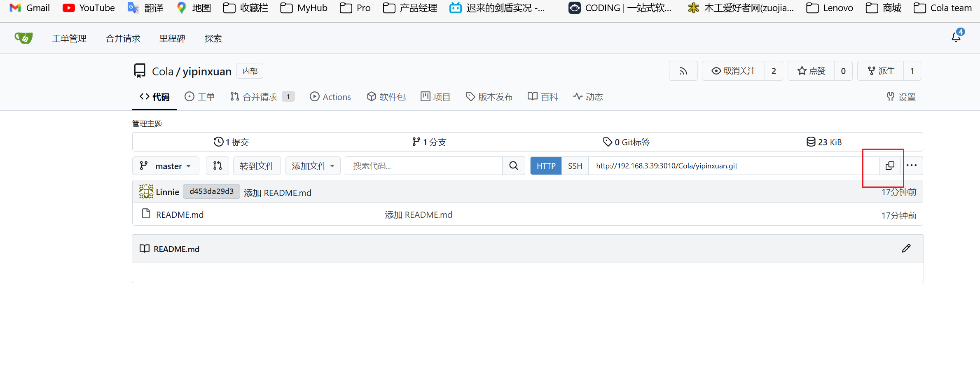
Task: Open the Cola owner link
Action: click(163, 72)
